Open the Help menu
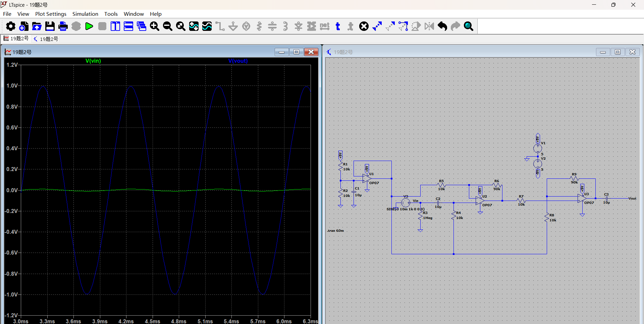The width and height of the screenshot is (644, 324). (156, 14)
